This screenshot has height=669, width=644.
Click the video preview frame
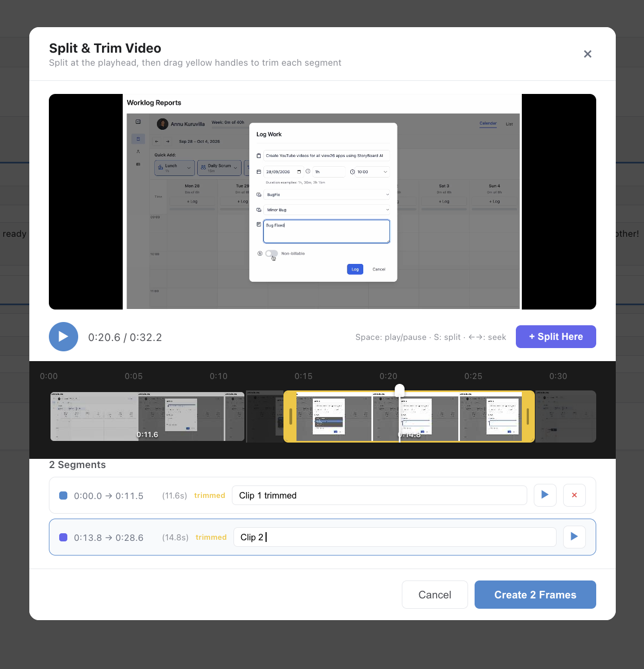click(323, 201)
